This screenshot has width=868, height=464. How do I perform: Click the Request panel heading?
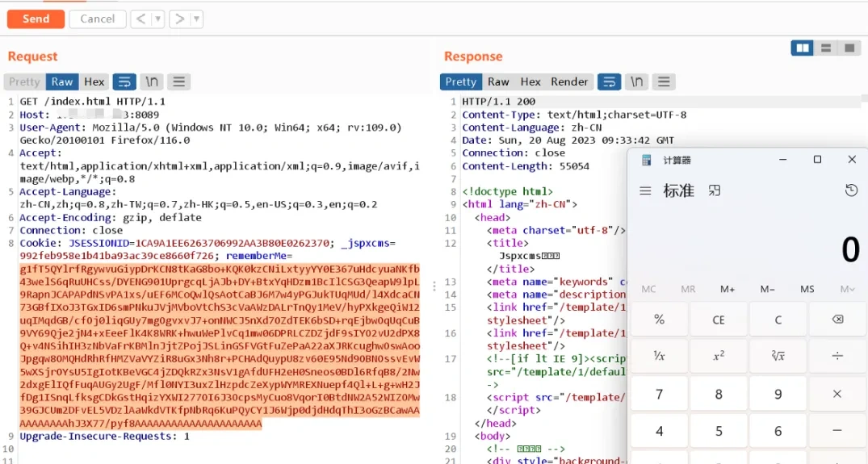point(32,56)
